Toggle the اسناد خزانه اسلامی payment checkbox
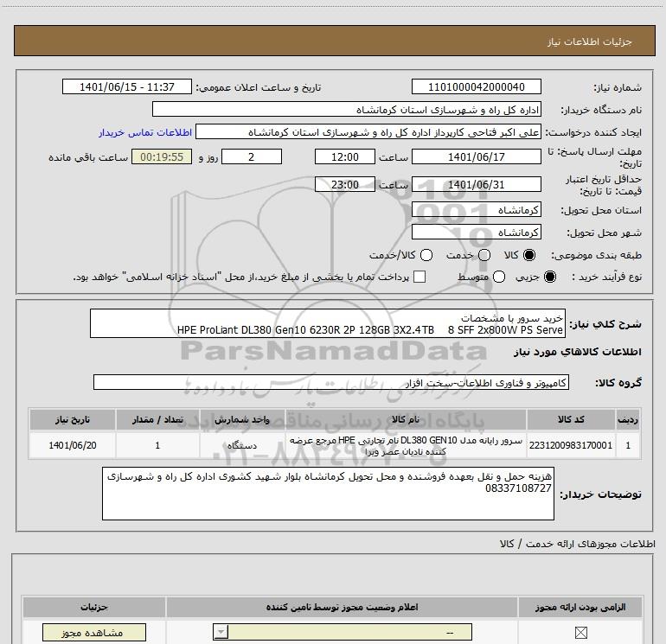 pyautogui.click(x=419, y=277)
